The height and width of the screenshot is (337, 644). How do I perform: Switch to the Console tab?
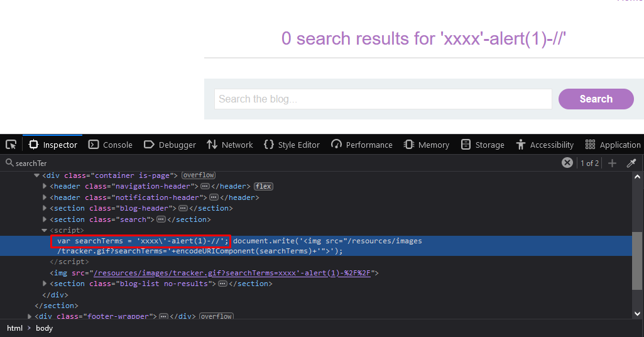(x=111, y=145)
